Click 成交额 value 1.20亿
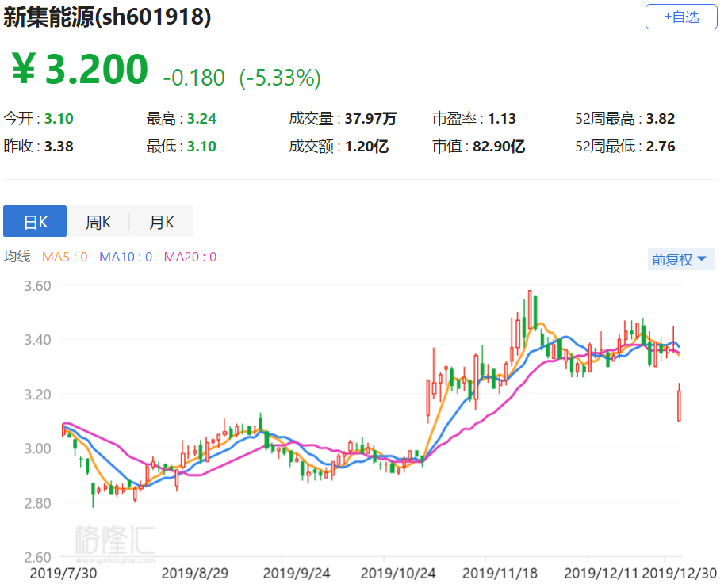The height and width of the screenshot is (584, 728). click(367, 146)
